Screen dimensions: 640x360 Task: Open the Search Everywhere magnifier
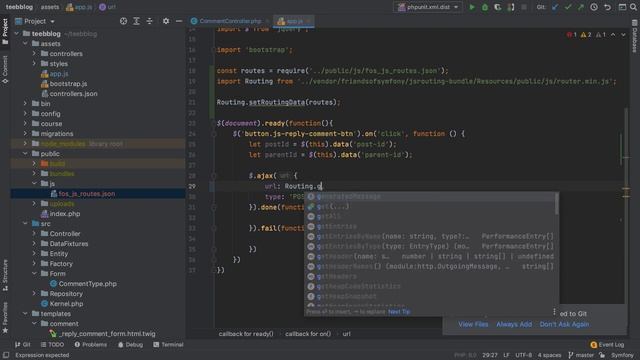point(633,7)
